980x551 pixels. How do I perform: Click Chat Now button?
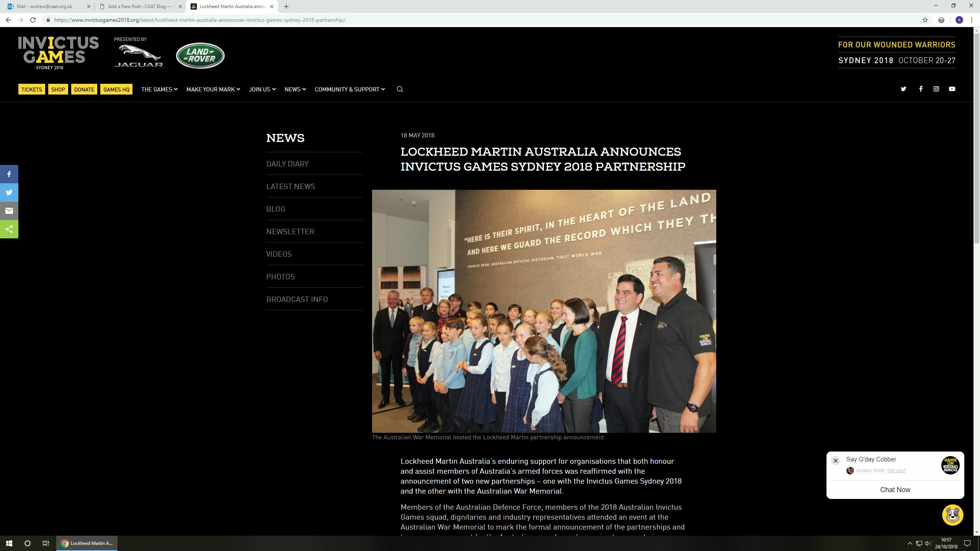coord(895,490)
